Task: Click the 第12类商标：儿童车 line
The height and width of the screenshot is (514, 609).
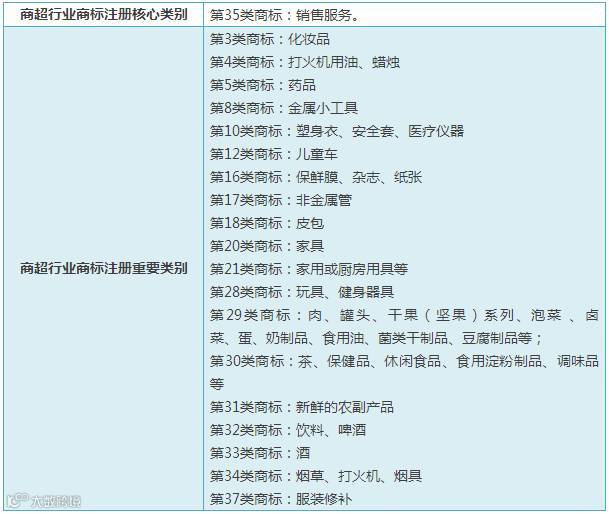Action: 273,154
